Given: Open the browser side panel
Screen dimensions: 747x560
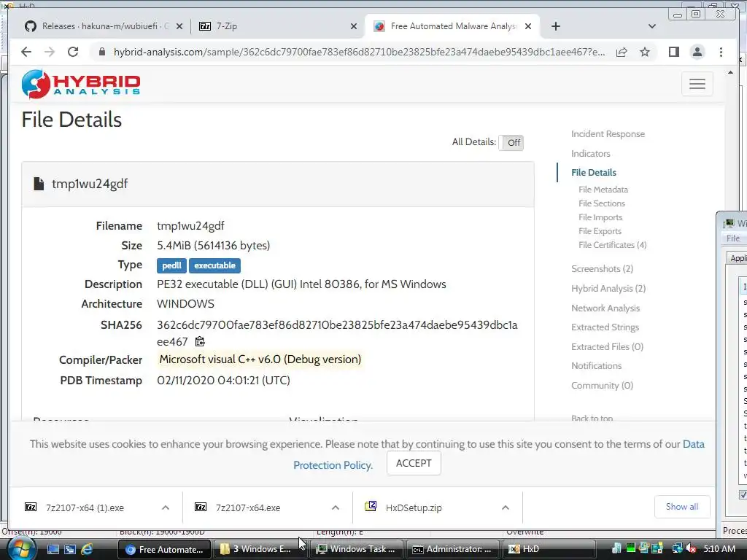Looking at the screenshot, I should 673,52.
